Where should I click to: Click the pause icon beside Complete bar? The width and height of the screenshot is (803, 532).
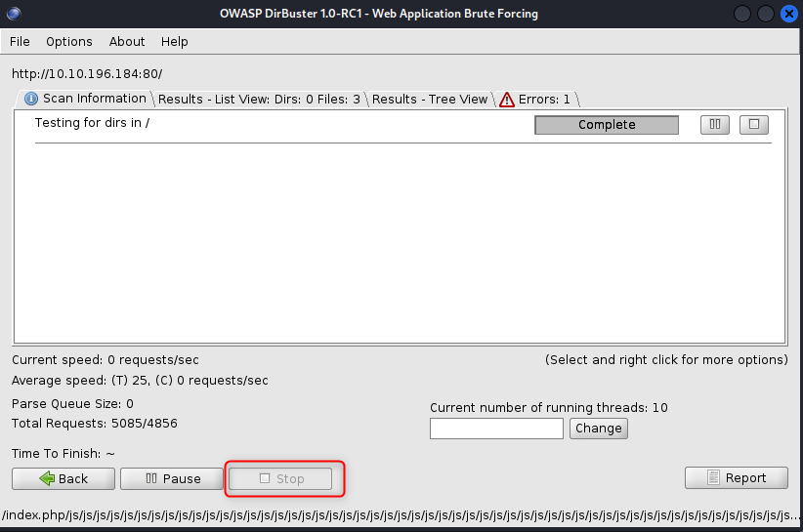click(x=715, y=124)
